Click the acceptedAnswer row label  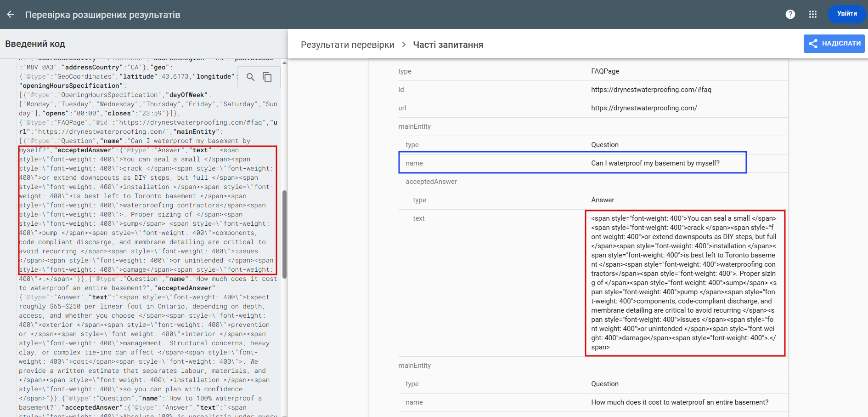tap(431, 182)
